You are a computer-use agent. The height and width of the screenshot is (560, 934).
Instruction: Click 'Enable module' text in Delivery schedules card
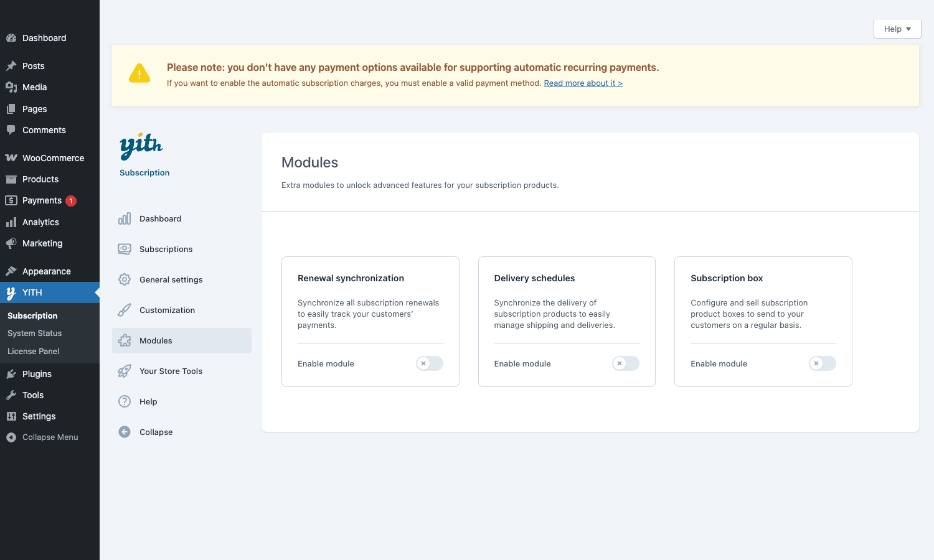pyautogui.click(x=522, y=364)
